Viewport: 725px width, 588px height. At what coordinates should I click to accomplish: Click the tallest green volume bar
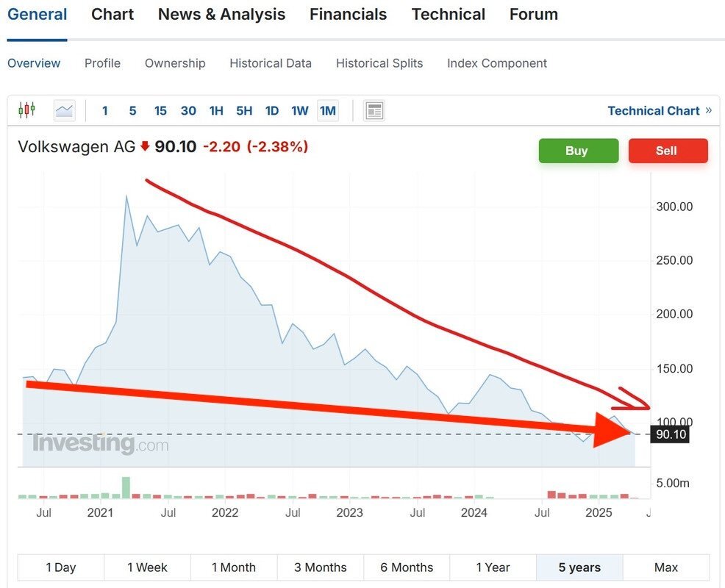[x=126, y=488]
